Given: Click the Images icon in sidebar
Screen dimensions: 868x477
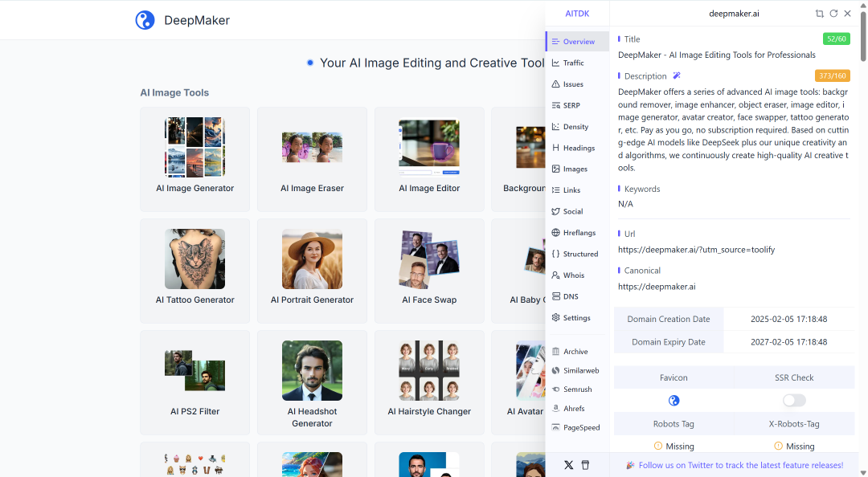Looking at the screenshot, I should click(556, 169).
